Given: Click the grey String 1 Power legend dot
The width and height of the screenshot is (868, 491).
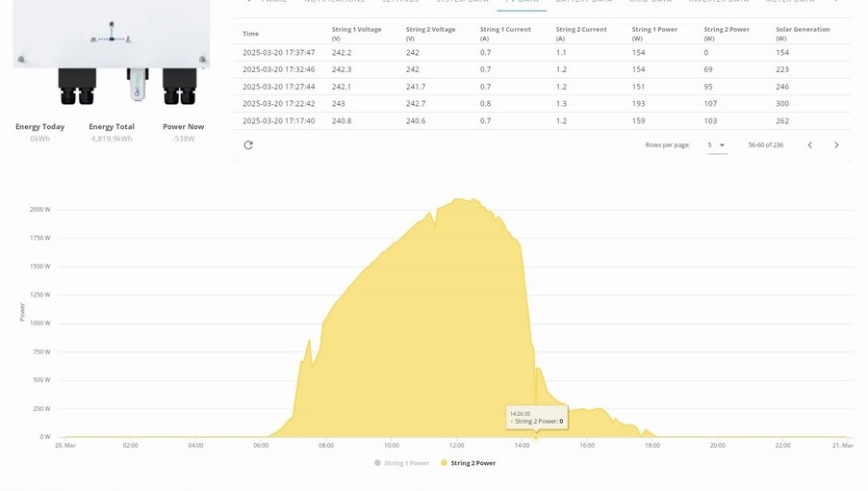Looking at the screenshot, I should 377,463.
